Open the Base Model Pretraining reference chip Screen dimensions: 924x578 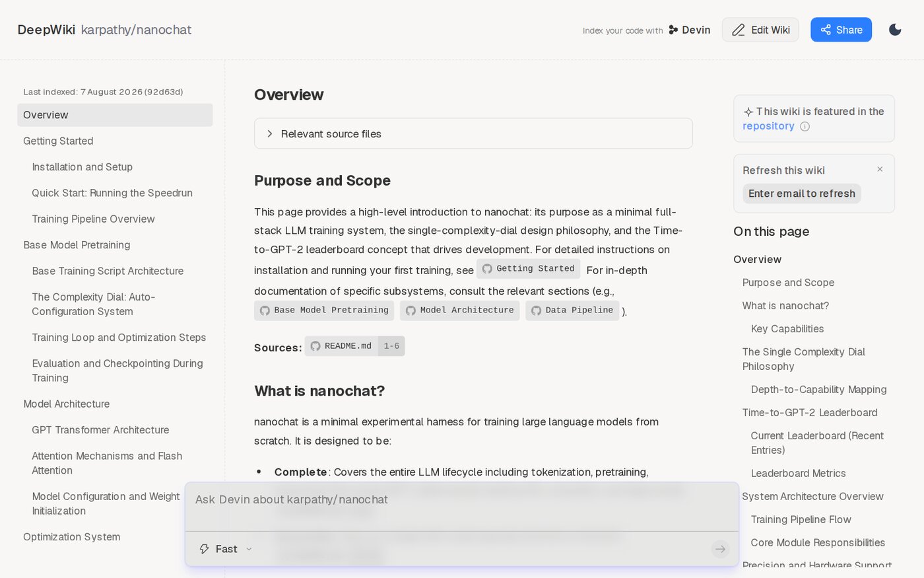coord(324,310)
